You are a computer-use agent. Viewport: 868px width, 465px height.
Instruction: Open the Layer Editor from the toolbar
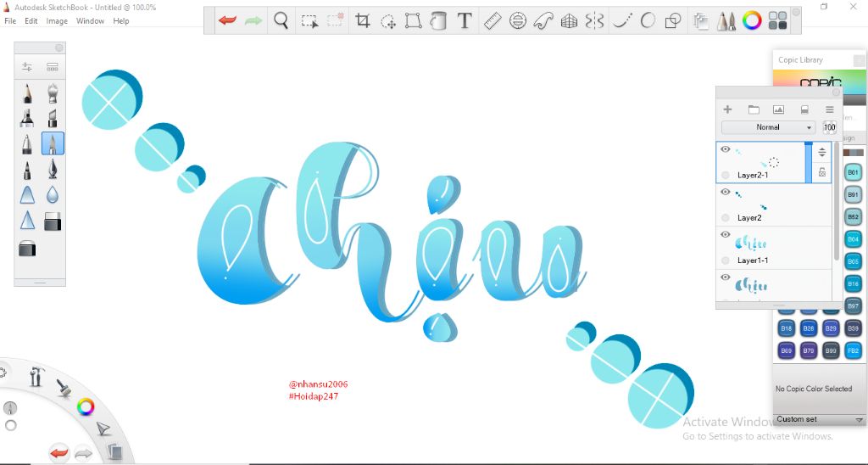(701, 21)
